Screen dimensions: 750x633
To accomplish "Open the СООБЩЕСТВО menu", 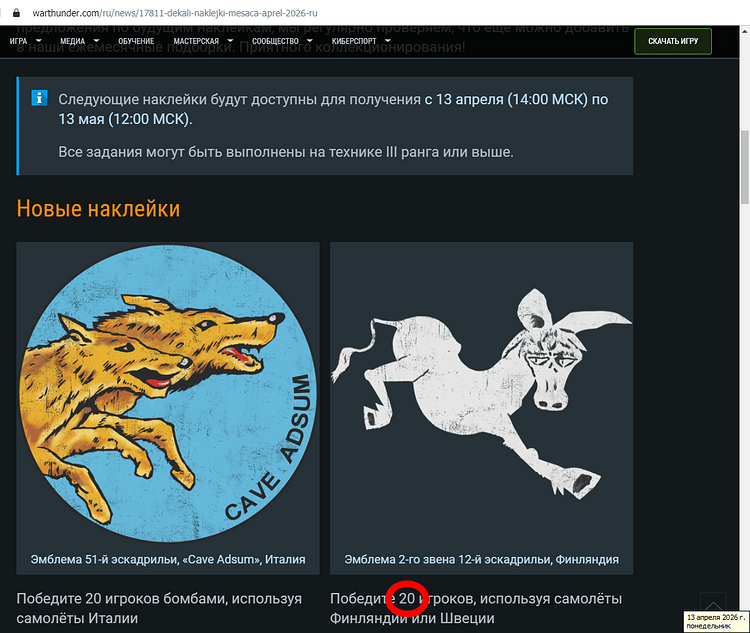I will click(276, 41).
